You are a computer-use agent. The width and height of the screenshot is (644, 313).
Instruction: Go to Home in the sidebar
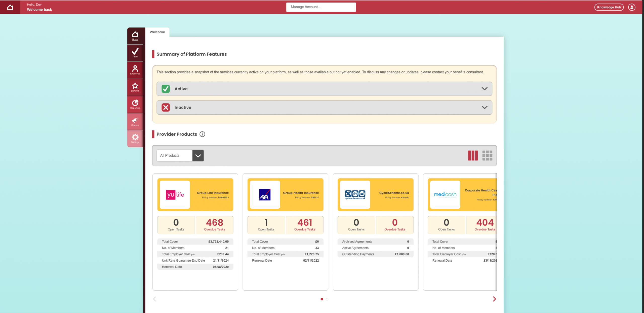click(135, 36)
